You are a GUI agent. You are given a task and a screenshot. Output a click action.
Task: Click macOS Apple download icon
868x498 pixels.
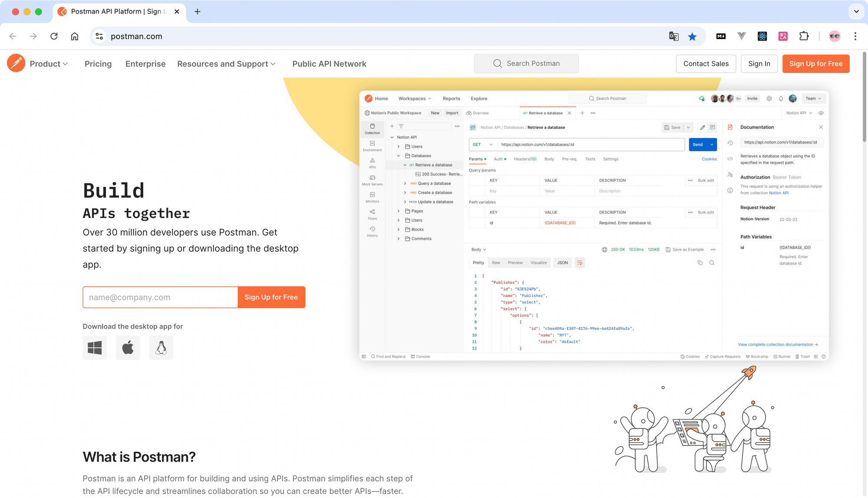[x=128, y=347]
